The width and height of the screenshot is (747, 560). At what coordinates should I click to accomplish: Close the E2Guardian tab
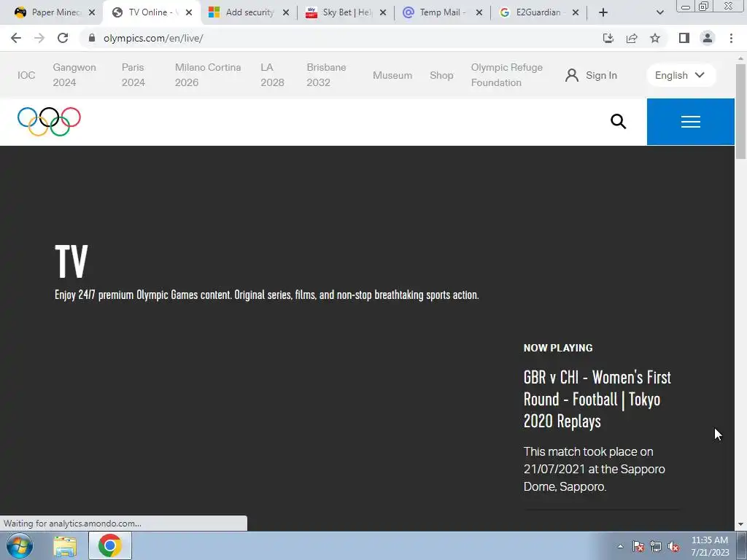click(576, 12)
